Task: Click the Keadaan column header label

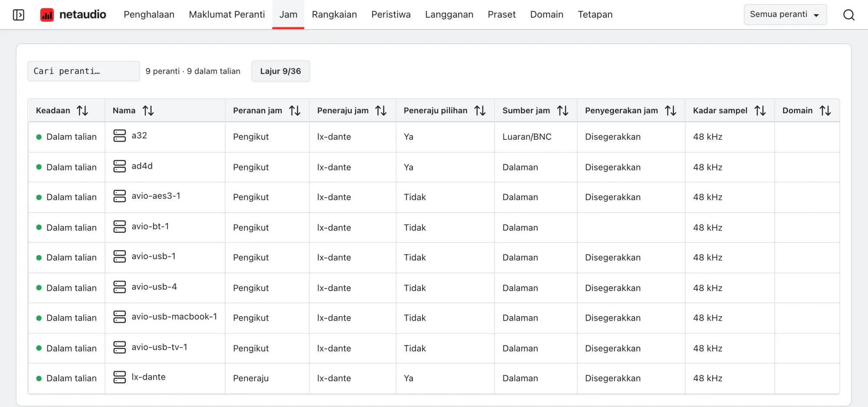Action: click(x=53, y=111)
